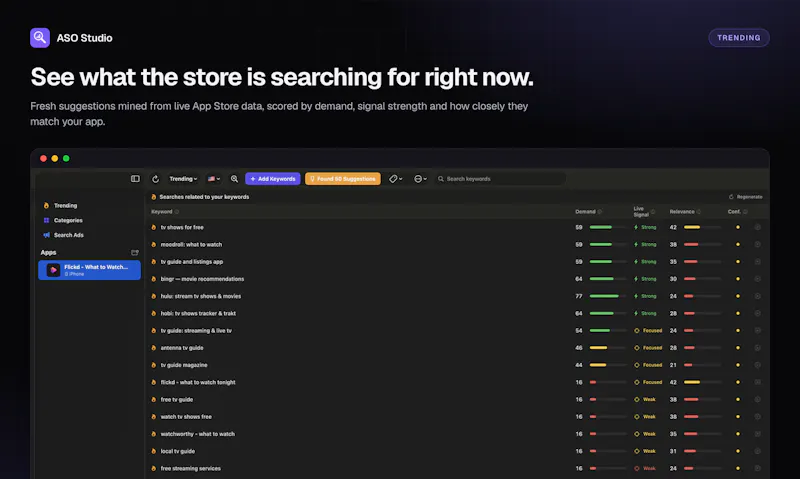Click demand bar of 'tv guide magazine'
800x479 pixels.
click(x=608, y=365)
